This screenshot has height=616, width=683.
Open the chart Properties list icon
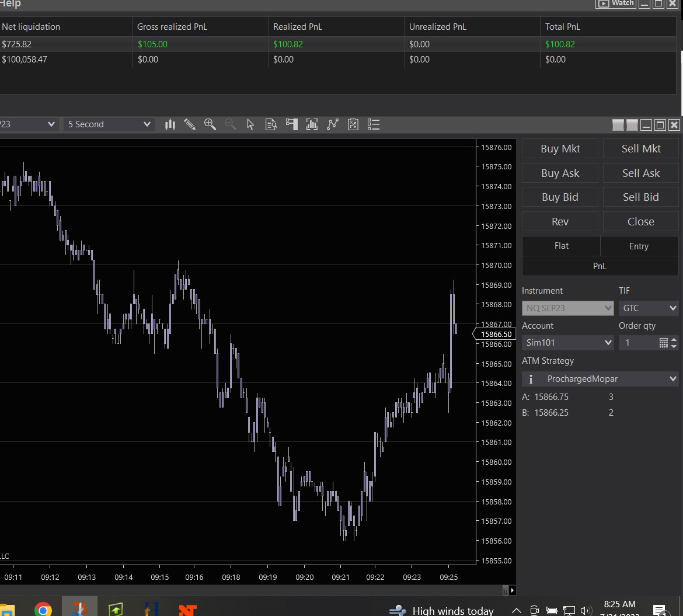(x=374, y=124)
